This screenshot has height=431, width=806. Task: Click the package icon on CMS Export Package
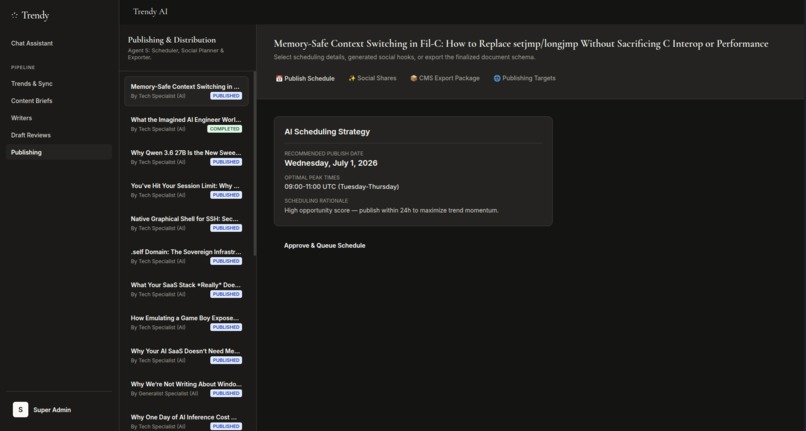[x=414, y=78]
